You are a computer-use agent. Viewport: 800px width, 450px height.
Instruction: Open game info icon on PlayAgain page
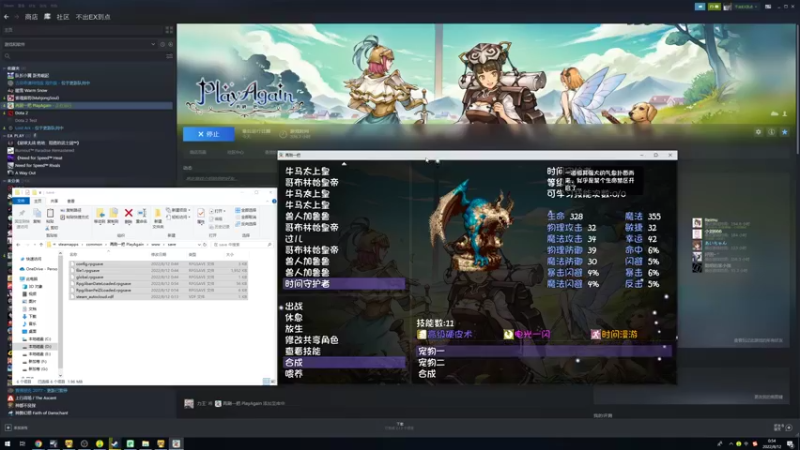coord(771,132)
